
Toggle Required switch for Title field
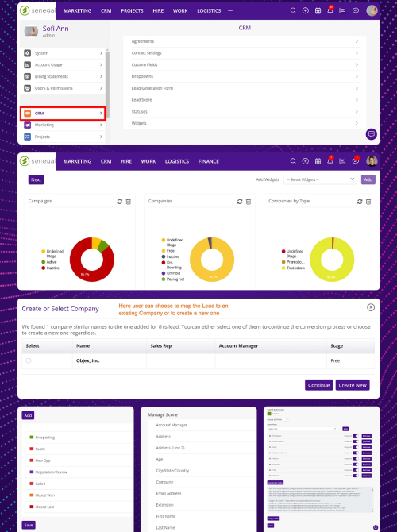pos(356,470)
